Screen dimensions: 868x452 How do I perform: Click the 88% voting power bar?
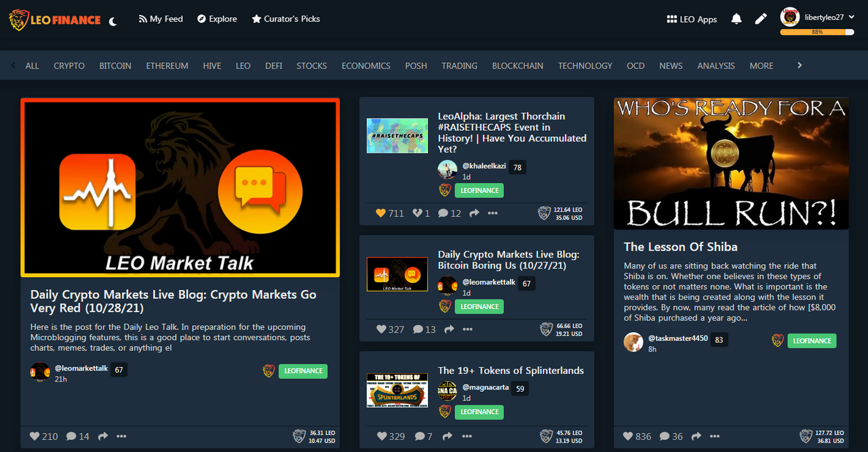[x=817, y=32]
